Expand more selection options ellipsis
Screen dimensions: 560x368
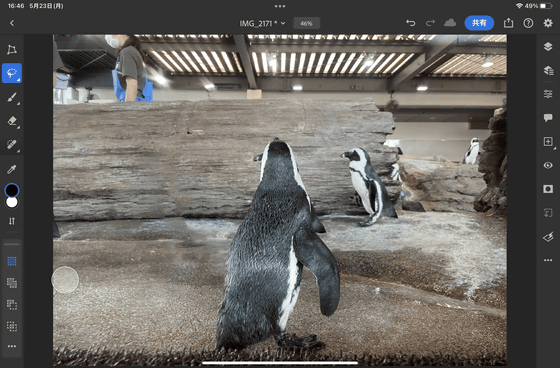[x=12, y=346]
